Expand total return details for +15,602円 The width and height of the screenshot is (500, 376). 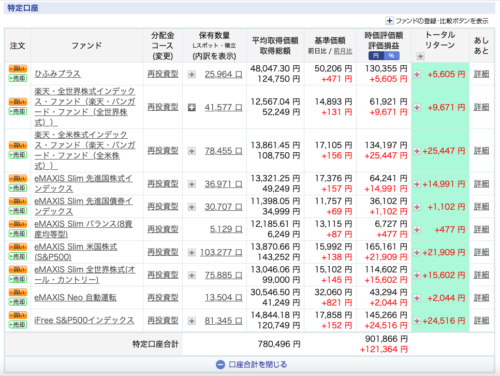417,275
